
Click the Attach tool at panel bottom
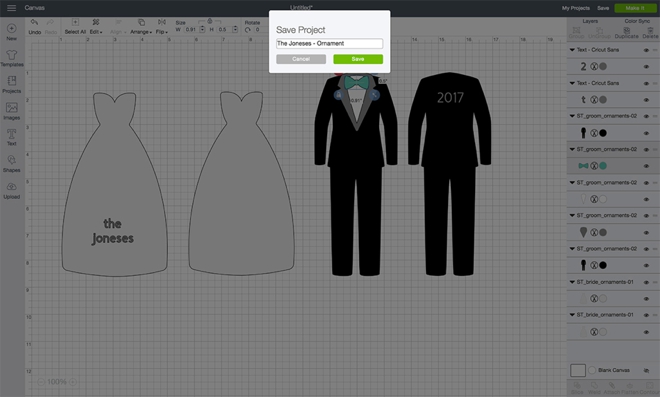click(612, 388)
